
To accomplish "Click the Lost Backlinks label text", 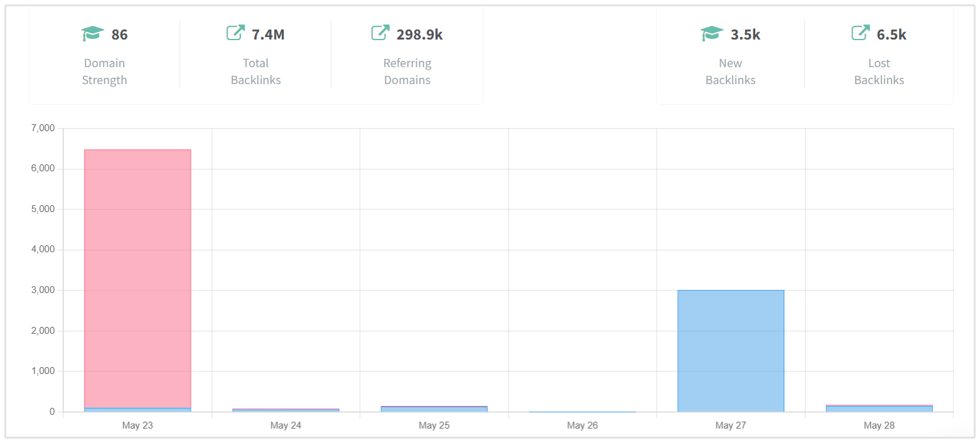I will pyautogui.click(x=879, y=72).
